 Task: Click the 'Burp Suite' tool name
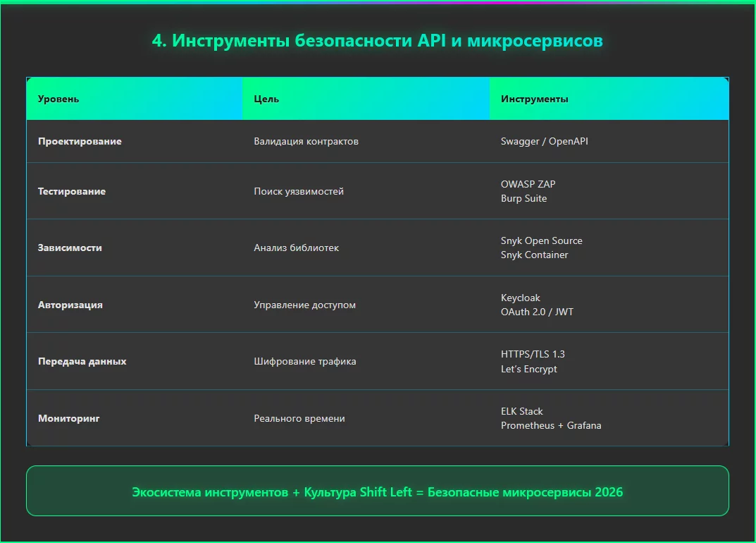[x=522, y=198]
